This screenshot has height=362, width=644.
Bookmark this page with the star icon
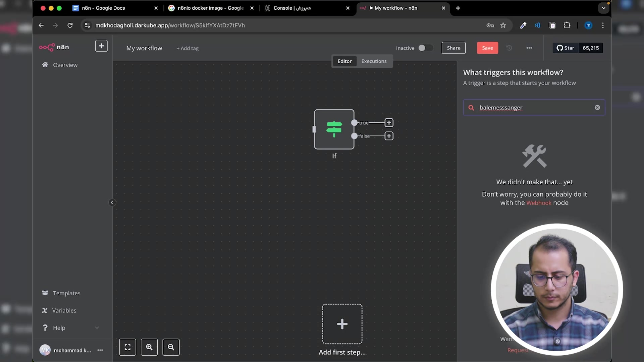503,25
